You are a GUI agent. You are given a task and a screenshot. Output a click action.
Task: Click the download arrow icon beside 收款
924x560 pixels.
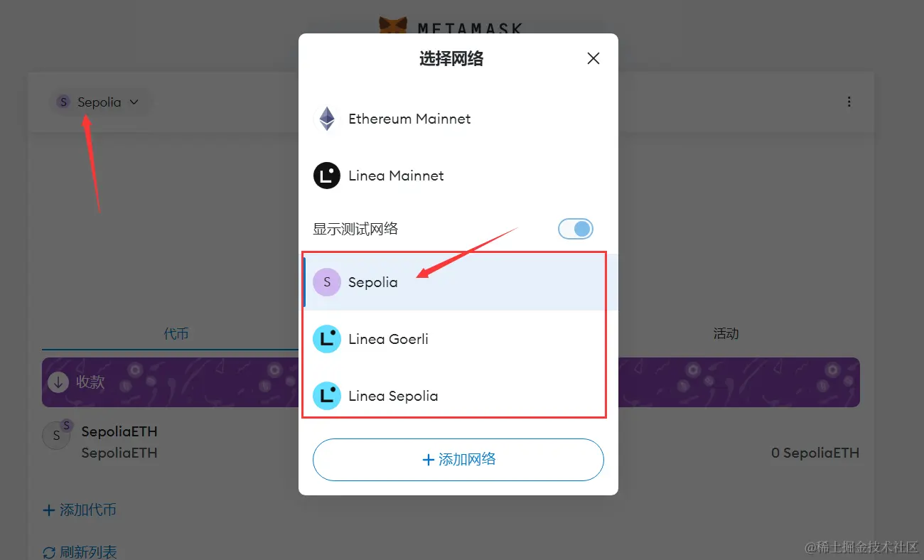pyautogui.click(x=58, y=382)
